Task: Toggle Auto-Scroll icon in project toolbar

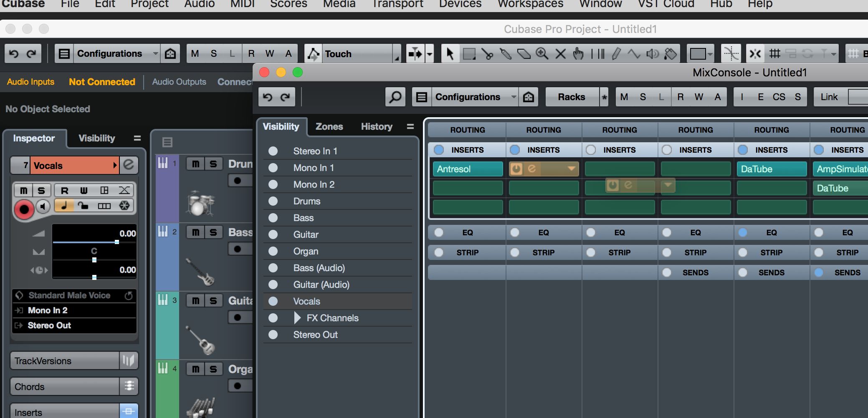Action: 415,54
